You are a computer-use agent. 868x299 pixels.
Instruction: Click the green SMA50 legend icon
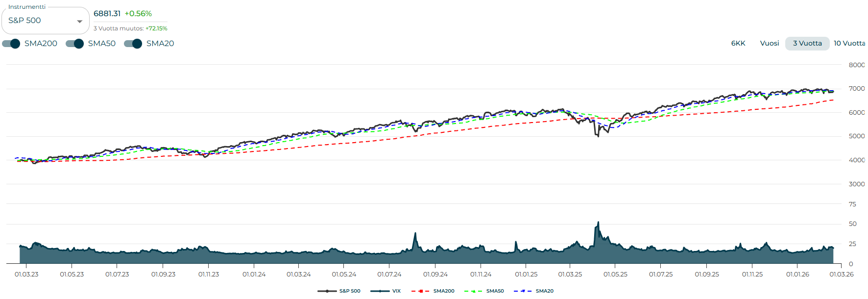pyautogui.click(x=473, y=291)
